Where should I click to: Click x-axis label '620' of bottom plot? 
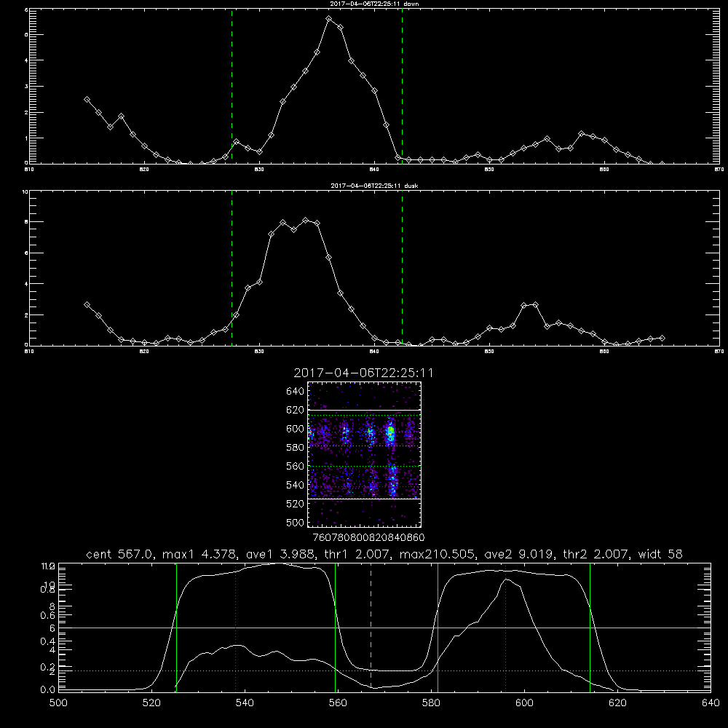[x=617, y=703]
